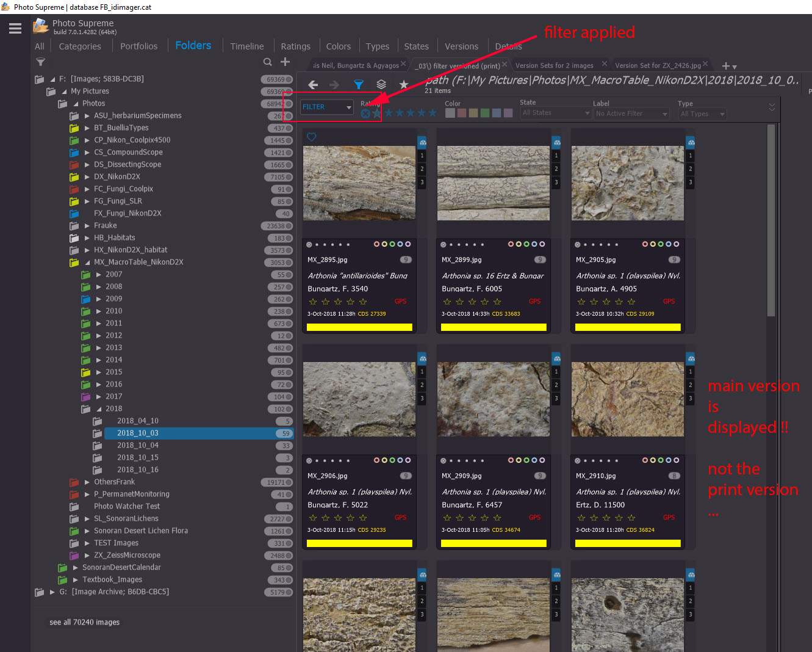
Task: Click the stacked layers version icon
Action: [381, 84]
